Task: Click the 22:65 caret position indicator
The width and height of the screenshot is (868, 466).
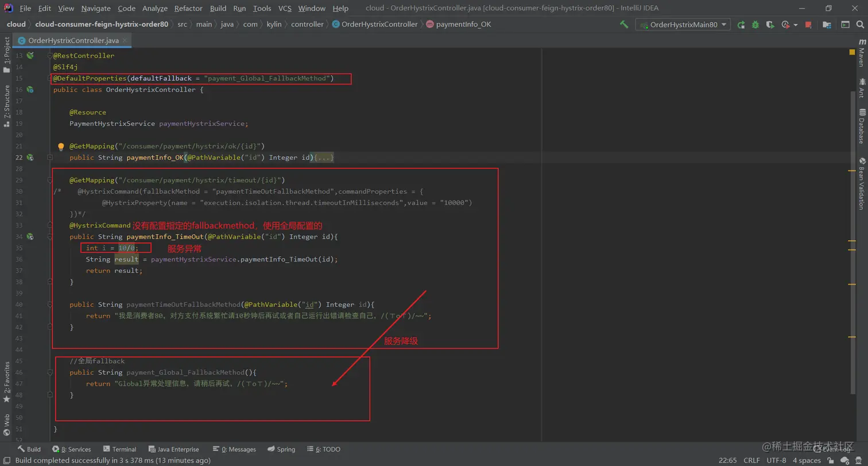Action: 728,460
